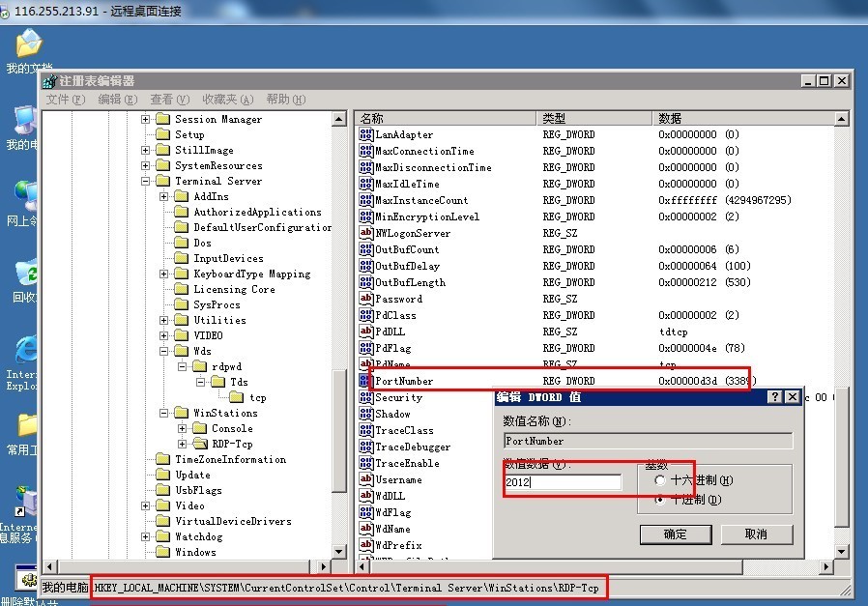Click the PortNumber DWORD value icon
The image size is (868, 606).
pyautogui.click(x=365, y=381)
